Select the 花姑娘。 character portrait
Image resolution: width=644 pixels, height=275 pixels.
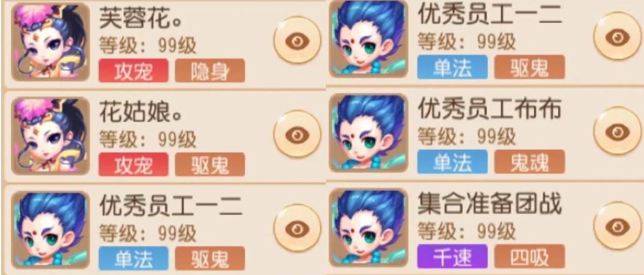[x=50, y=136]
